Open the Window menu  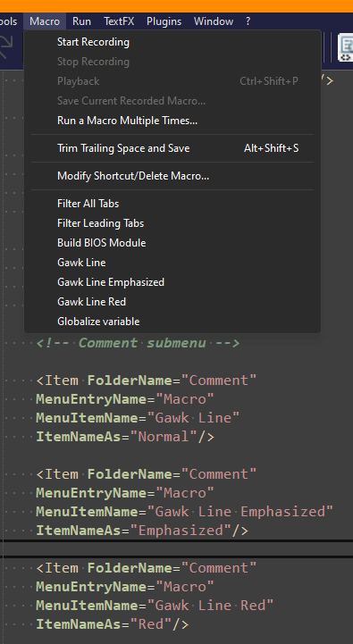[x=214, y=21]
